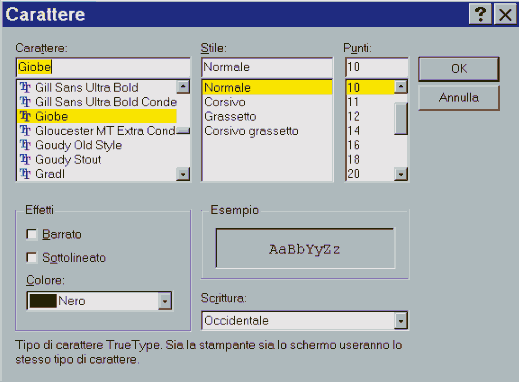Select the Gradl font row
The width and height of the screenshot is (519, 382).
click(x=97, y=174)
